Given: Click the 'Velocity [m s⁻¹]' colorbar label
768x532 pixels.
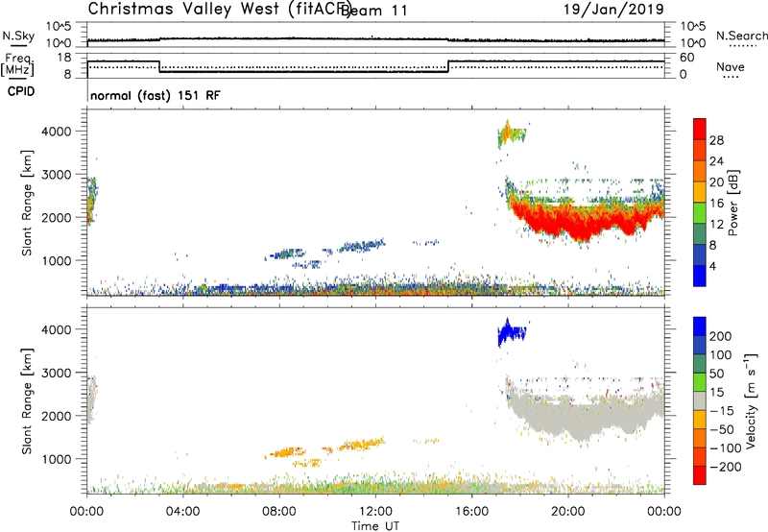Looking at the screenshot, I should coord(751,400).
